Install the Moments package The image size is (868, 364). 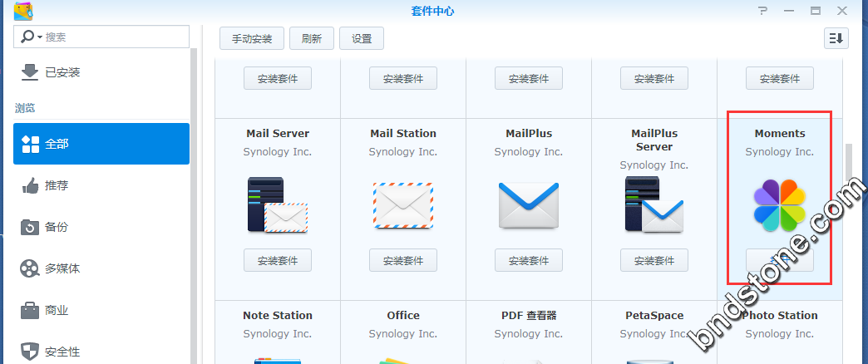(x=779, y=260)
